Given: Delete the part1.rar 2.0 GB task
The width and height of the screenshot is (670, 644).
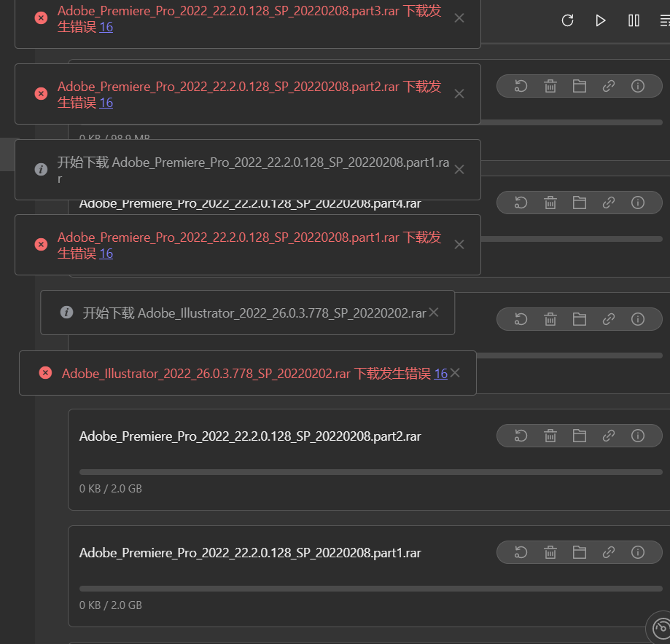Looking at the screenshot, I should click(x=550, y=552).
